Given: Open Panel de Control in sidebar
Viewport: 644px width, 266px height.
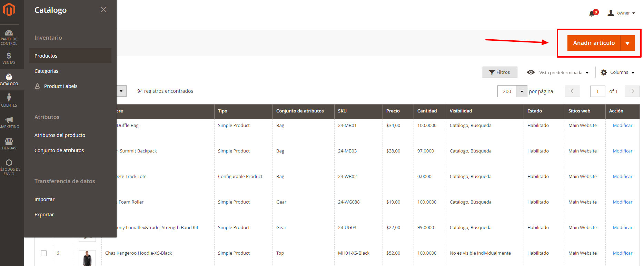Looking at the screenshot, I should (9, 38).
